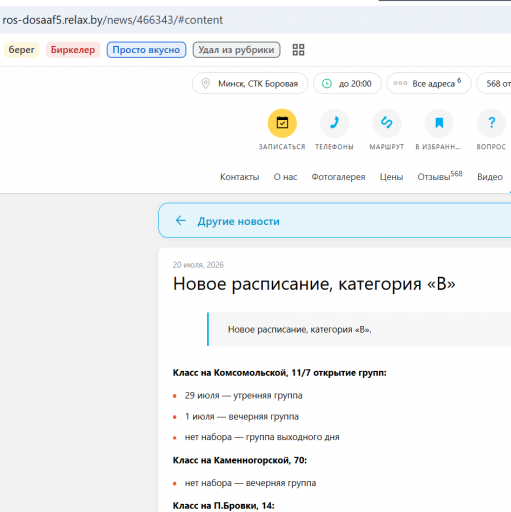Viewport: 511px width, 512px height.
Task: Click the Другие новости link
Action: (238, 221)
